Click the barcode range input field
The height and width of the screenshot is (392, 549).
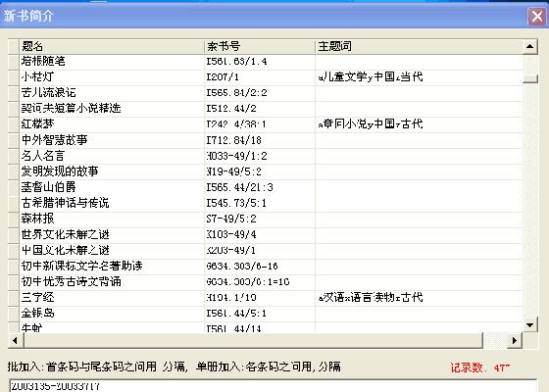tap(273, 386)
